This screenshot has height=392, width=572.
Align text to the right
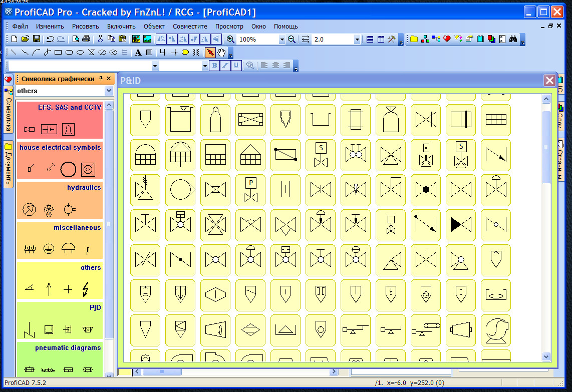point(287,66)
